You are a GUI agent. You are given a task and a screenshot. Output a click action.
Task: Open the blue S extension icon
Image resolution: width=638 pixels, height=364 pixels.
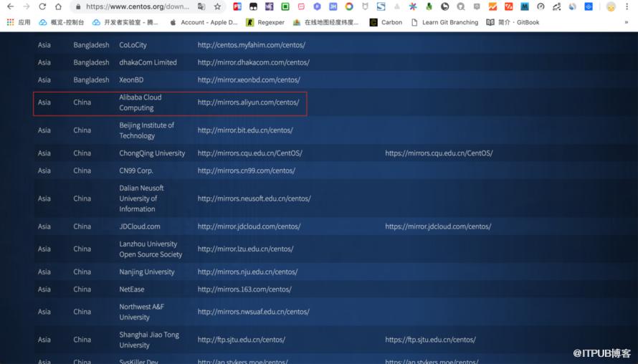click(381, 6)
